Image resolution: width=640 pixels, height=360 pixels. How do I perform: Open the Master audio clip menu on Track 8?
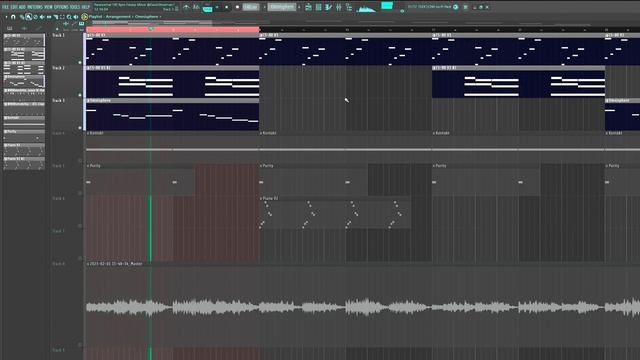88,264
